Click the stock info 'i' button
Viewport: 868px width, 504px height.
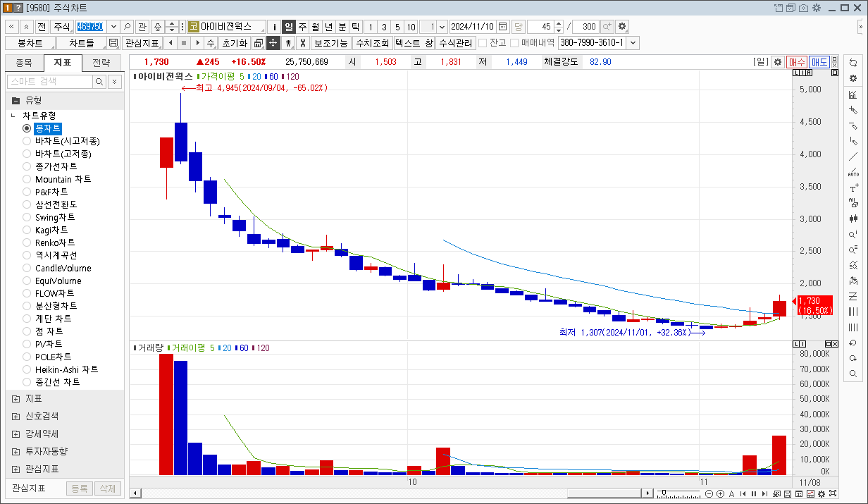[275, 27]
